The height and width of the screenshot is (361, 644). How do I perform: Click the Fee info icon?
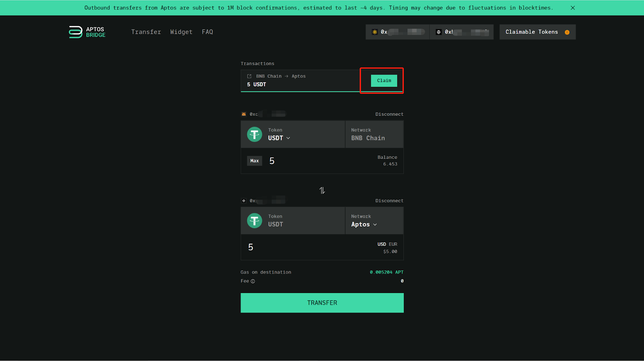click(253, 281)
